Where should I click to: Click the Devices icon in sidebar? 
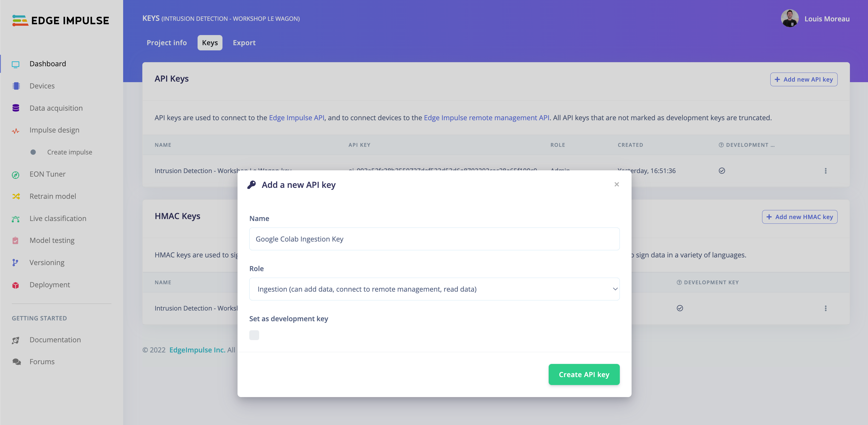tap(16, 85)
